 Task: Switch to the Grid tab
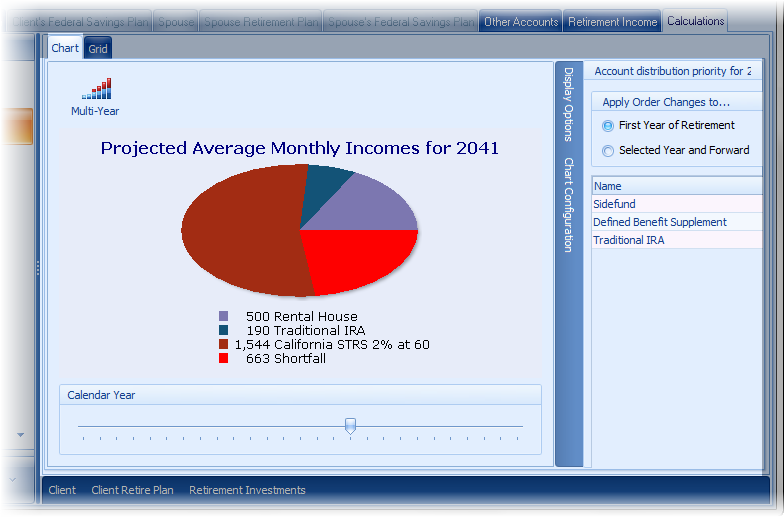pyautogui.click(x=98, y=48)
